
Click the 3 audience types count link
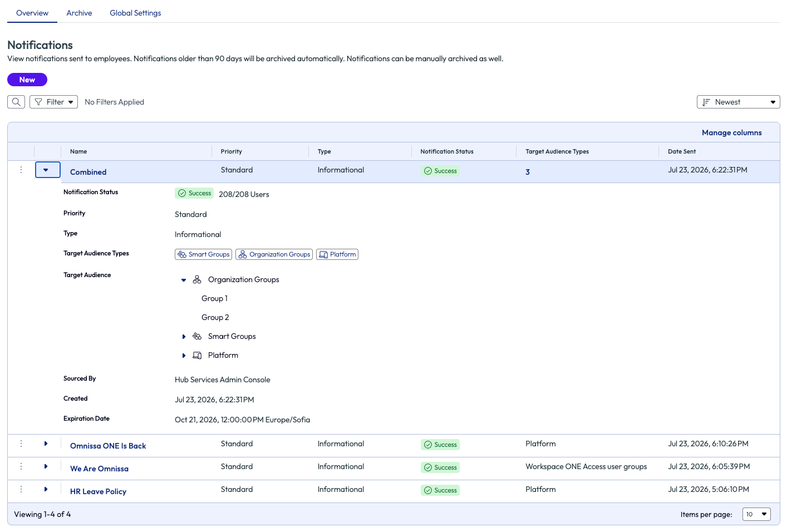(528, 172)
